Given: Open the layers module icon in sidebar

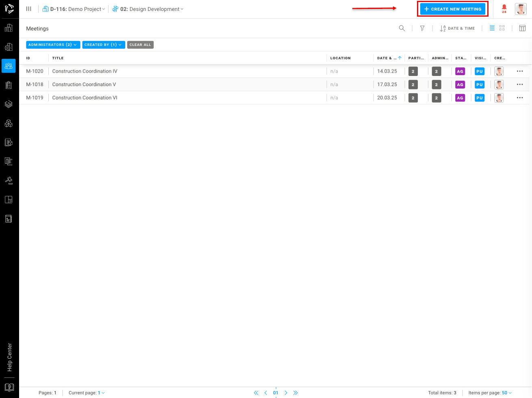Looking at the screenshot, I should click(9, 104).
